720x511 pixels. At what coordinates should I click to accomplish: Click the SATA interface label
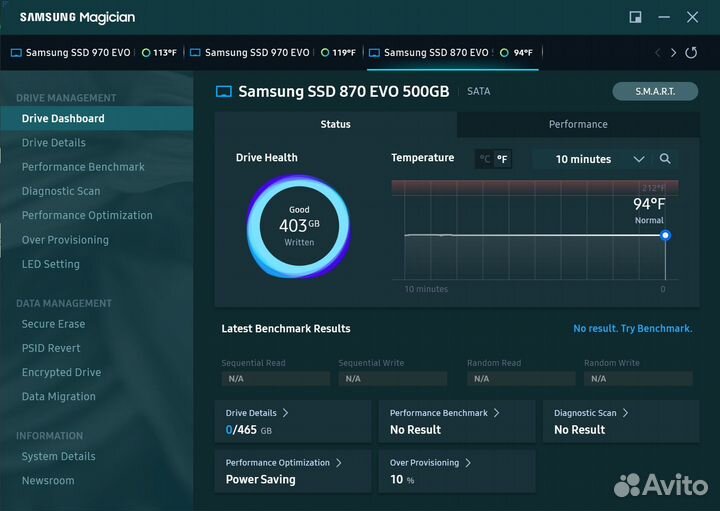coord(478,91)
